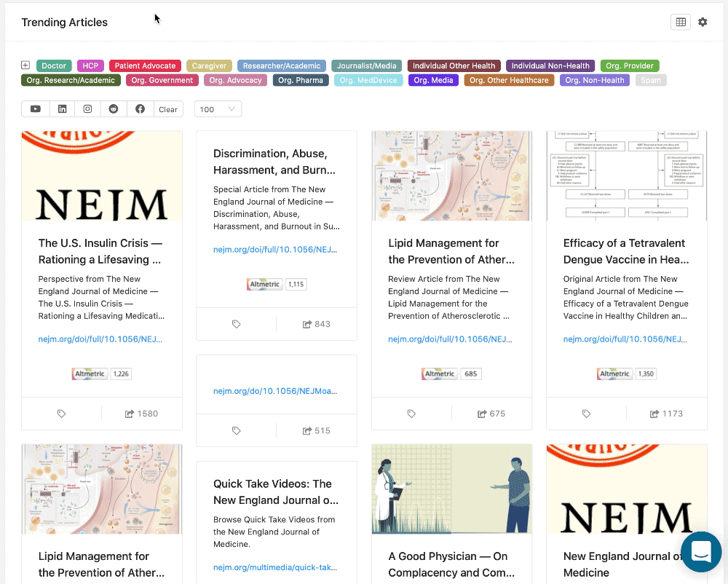Click tag icon on Dengue Vaccine card
Viewport: 728px width, 584px height.
click(586, 414)
